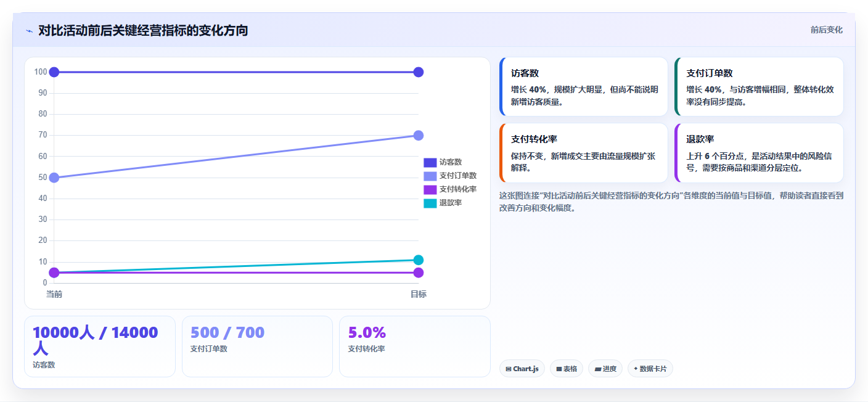Click the 支付订单数 caption under 500 / 700
Image resolution: width=868 pixels, height=402 pixels.
[209, 349]
